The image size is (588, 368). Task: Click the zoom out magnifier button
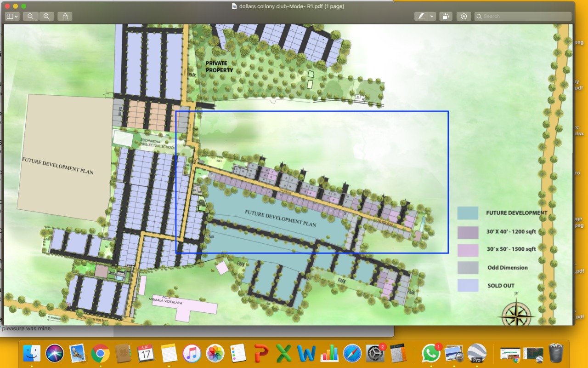(30, 16)
